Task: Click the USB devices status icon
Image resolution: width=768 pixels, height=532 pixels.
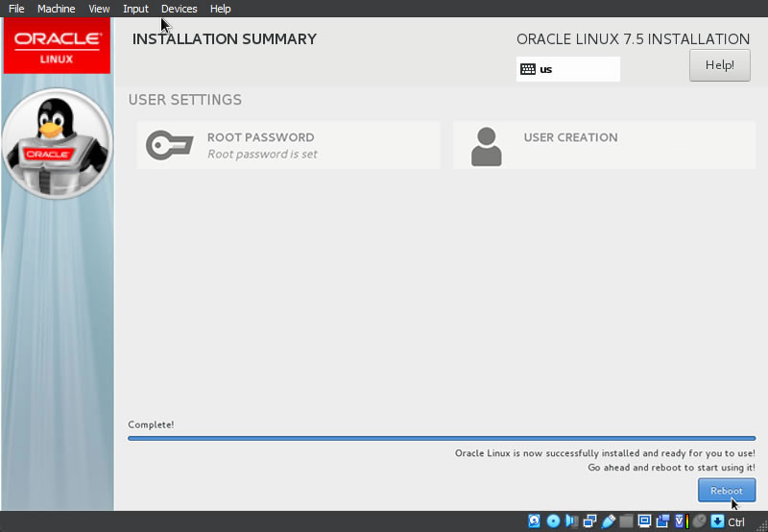Action: click(x=608, y=521)
